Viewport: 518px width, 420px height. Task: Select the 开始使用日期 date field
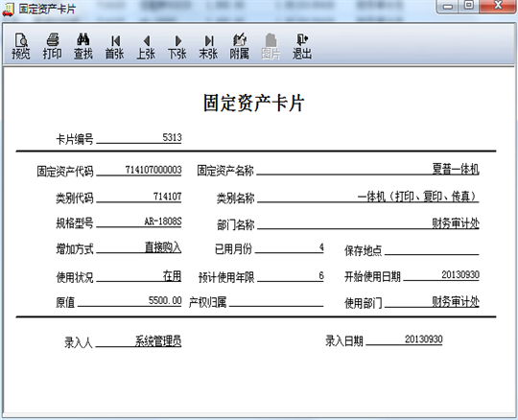(441, 274)
